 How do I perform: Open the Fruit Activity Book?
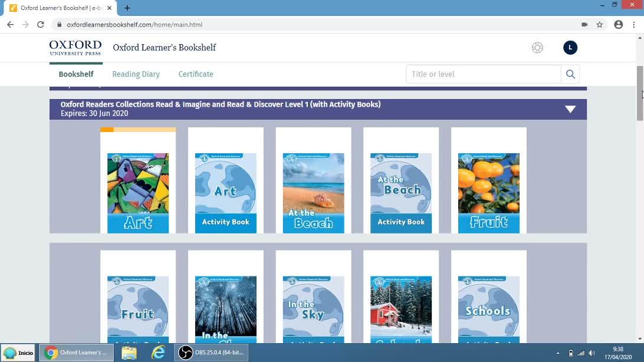click(138, 310)
